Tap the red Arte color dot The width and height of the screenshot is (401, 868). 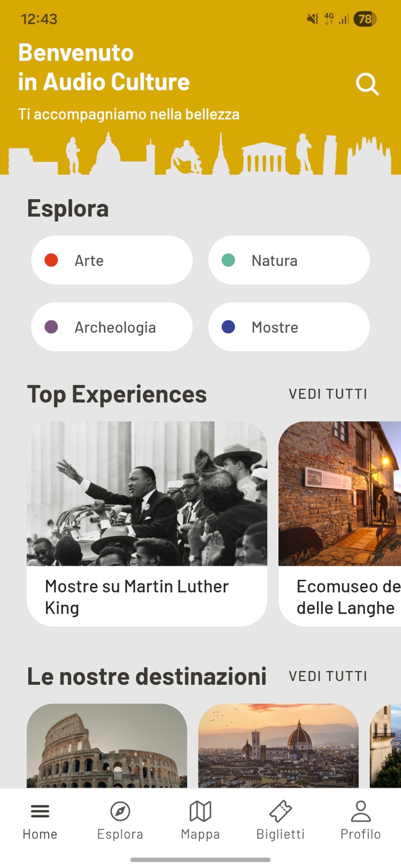tap(51, 260)
